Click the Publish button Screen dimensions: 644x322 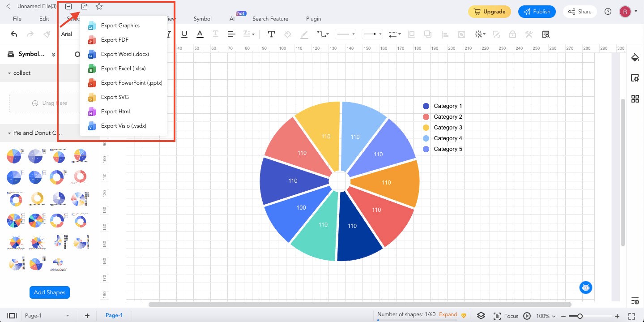pos(537,12)
